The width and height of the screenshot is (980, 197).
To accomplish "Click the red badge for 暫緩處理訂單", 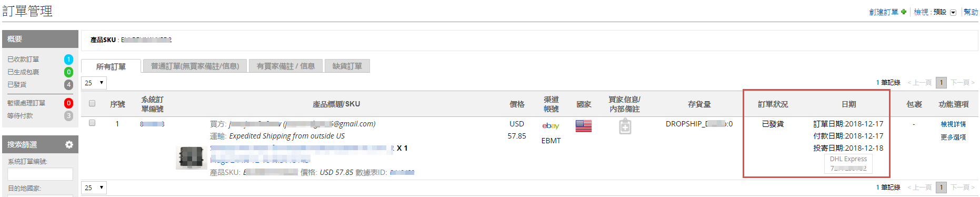I will (68, 103).
